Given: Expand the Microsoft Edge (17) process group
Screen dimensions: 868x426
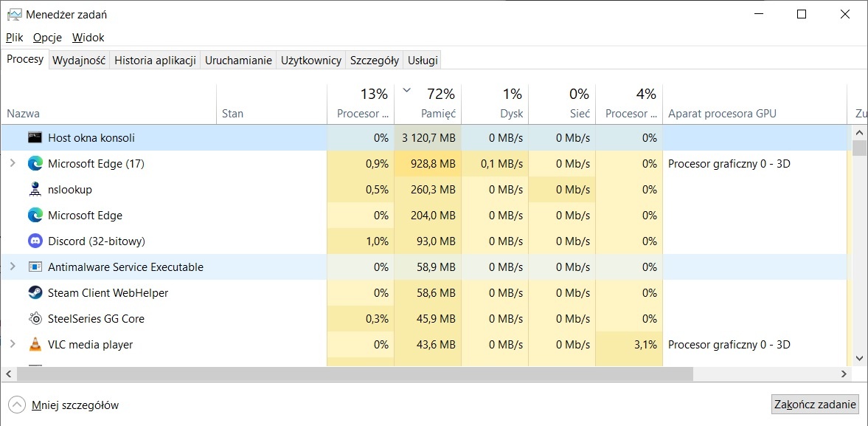Looking at the screenshot, I should (13, 163).
